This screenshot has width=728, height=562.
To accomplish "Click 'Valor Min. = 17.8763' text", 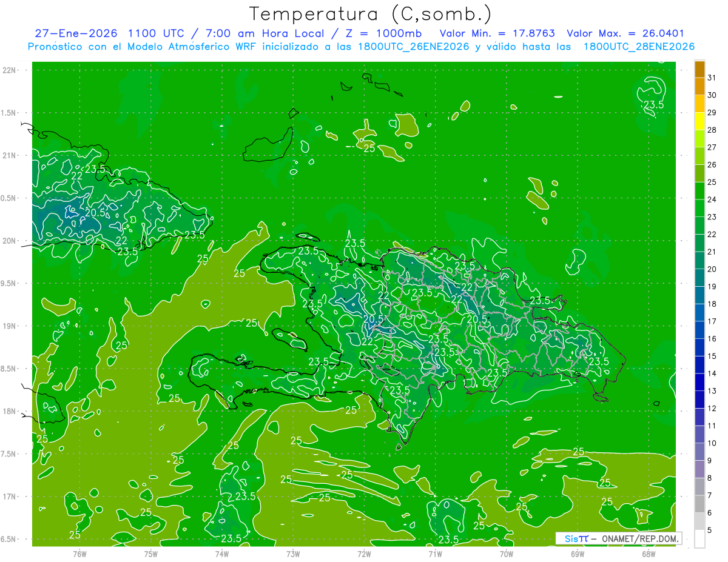I will click(x=497, y=33).
